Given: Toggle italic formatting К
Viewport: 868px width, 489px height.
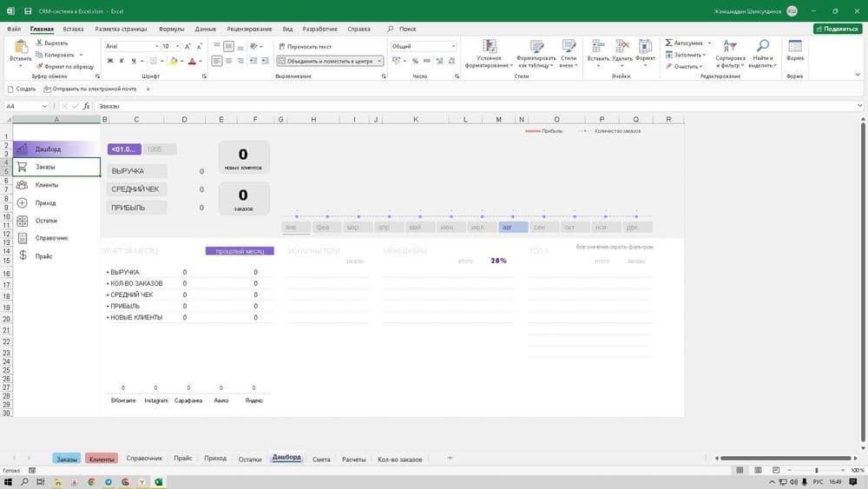Looking at the screenshot, I should [x=122, y=61].
